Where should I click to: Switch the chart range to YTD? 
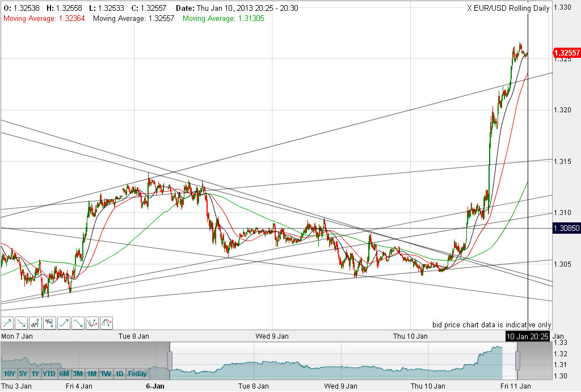point(49,373)
